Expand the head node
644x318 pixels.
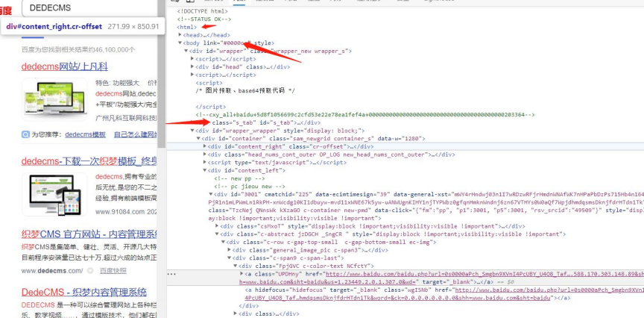tap(180, 35)
